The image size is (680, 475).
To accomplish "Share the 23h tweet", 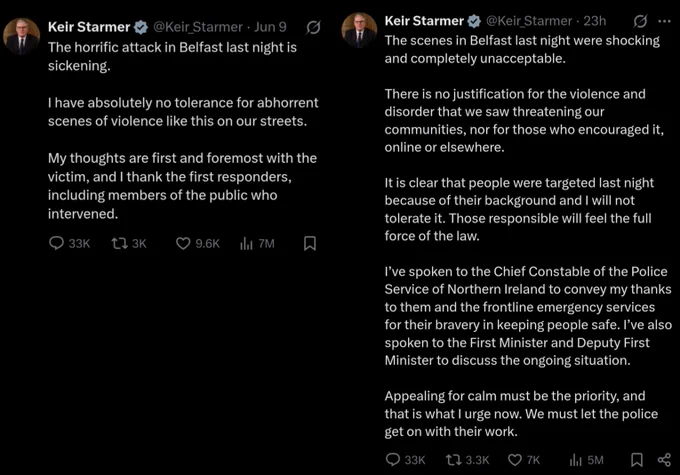I will click(664, 460).
